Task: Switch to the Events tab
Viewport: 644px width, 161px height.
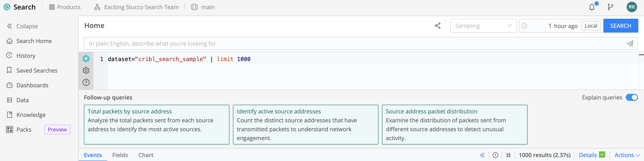Action: point(93,155)
